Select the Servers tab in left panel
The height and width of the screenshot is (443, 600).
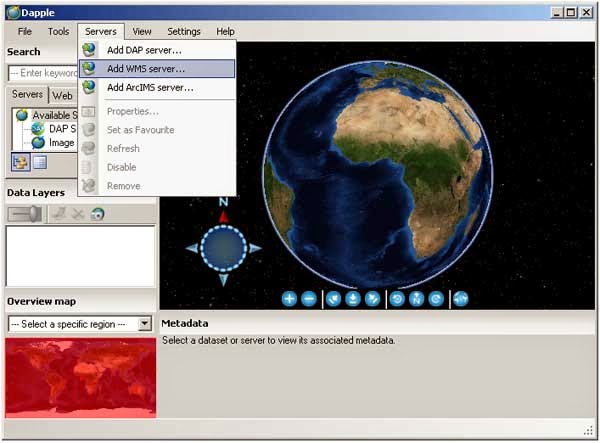point(27,94)
